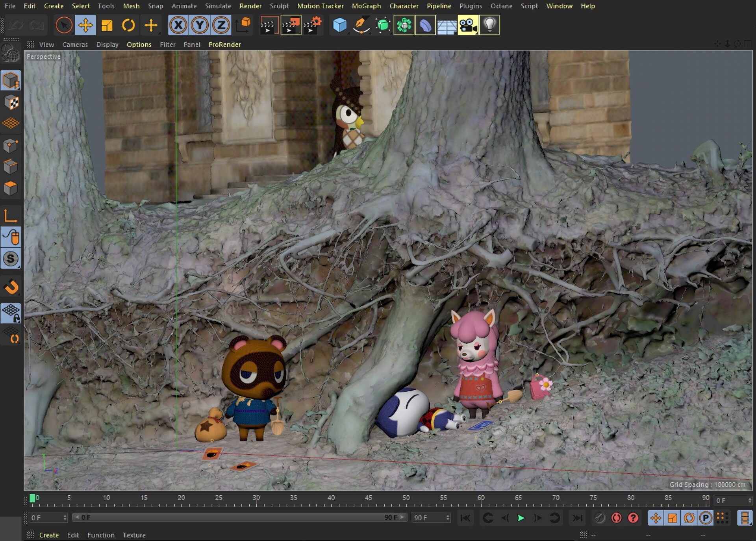Screen dimensions: 756x541
Task: Toggle Locked Workplane
Action: click(x=11, y=313)
